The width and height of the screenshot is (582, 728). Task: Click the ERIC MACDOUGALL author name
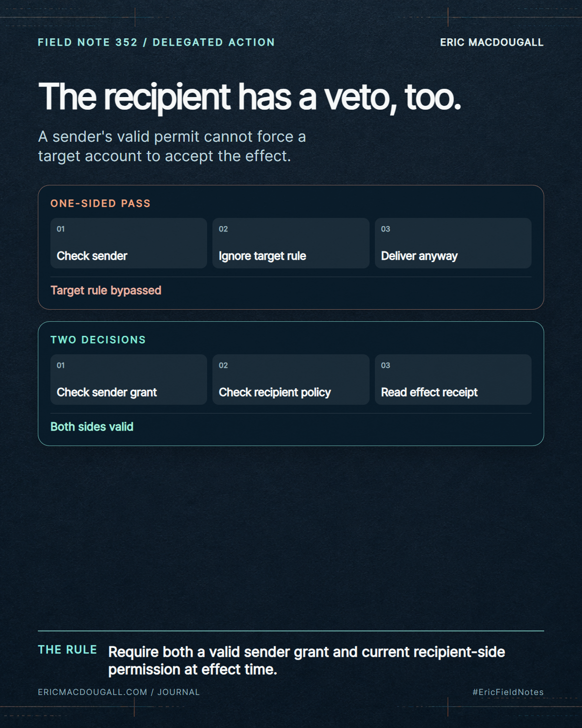492,42
